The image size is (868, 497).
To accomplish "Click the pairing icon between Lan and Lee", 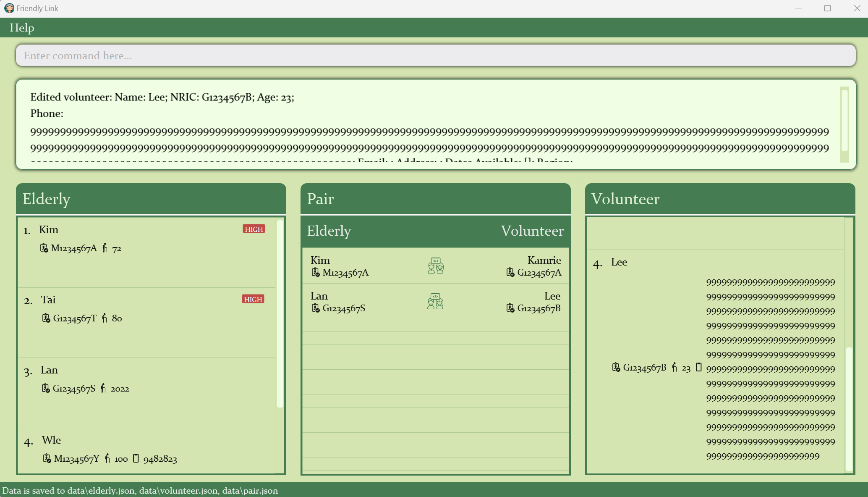I will tap(435, 302).
